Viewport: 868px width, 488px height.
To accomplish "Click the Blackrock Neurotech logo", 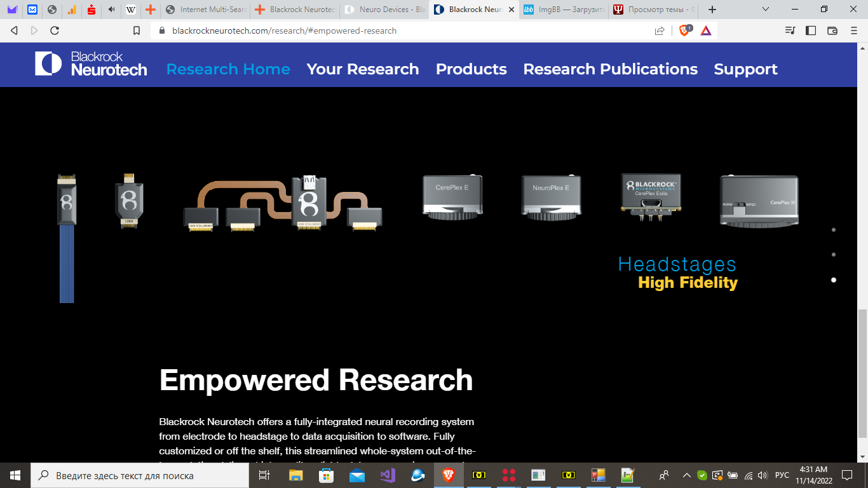I will point(91,64).
